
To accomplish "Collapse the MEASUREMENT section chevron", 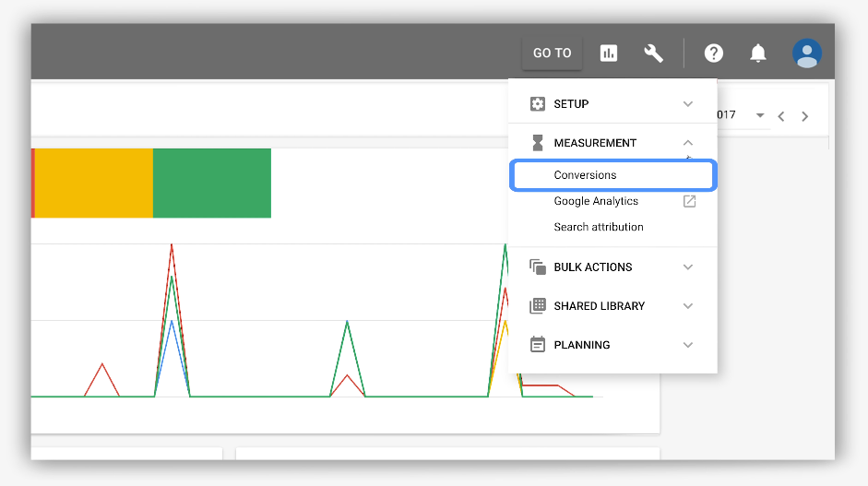I will pos(687,143).
